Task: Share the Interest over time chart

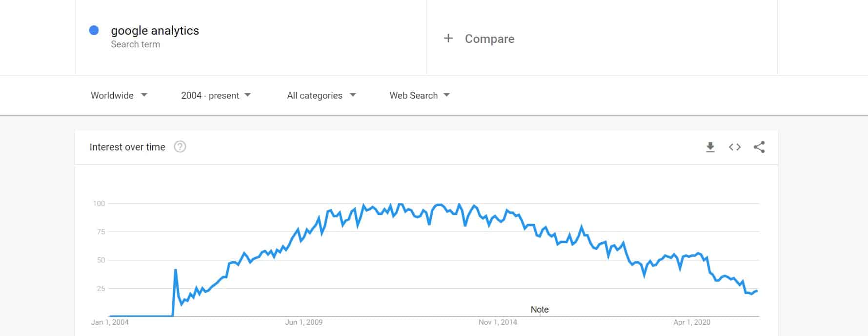Action: (x=759, y=147)
